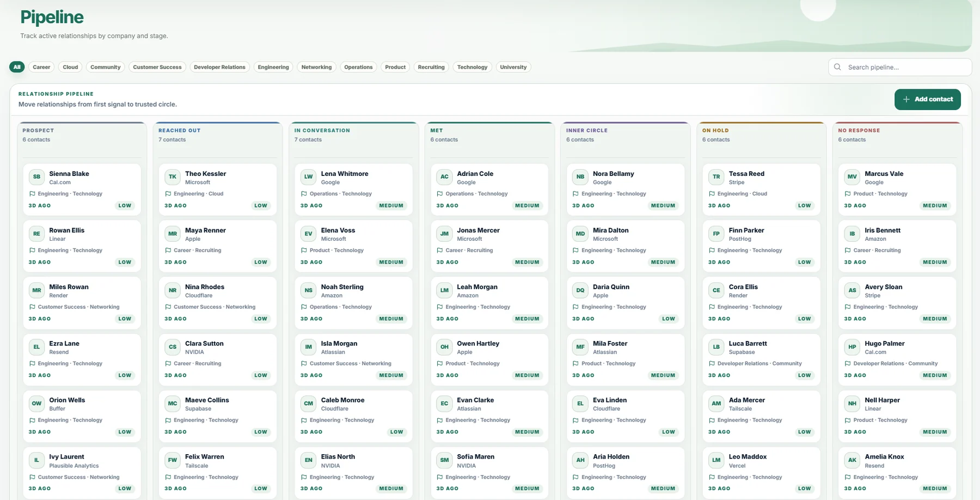Click the AC avatar for Adrian Cole
Viewport: 980px width, 500px height.
[444, 177]
